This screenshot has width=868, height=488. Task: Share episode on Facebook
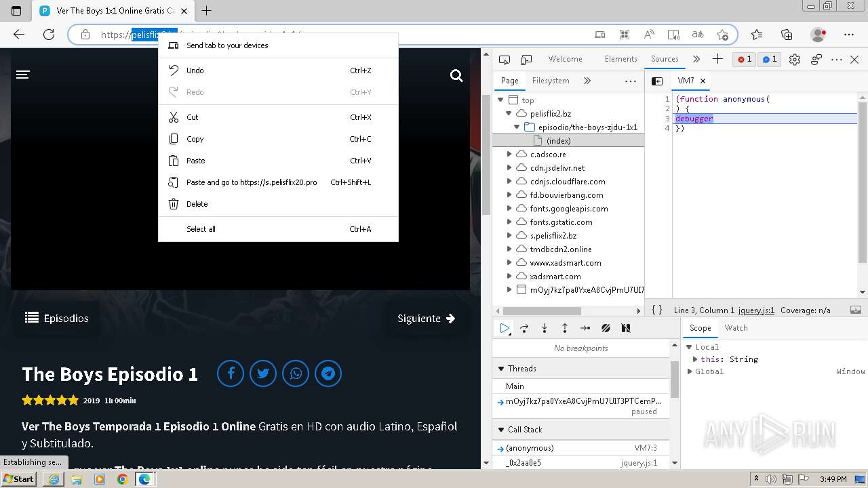231,373
